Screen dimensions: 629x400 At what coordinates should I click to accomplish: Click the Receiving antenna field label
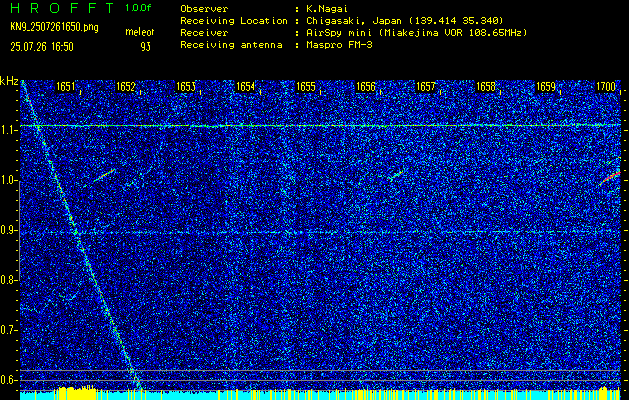(231, 45)
